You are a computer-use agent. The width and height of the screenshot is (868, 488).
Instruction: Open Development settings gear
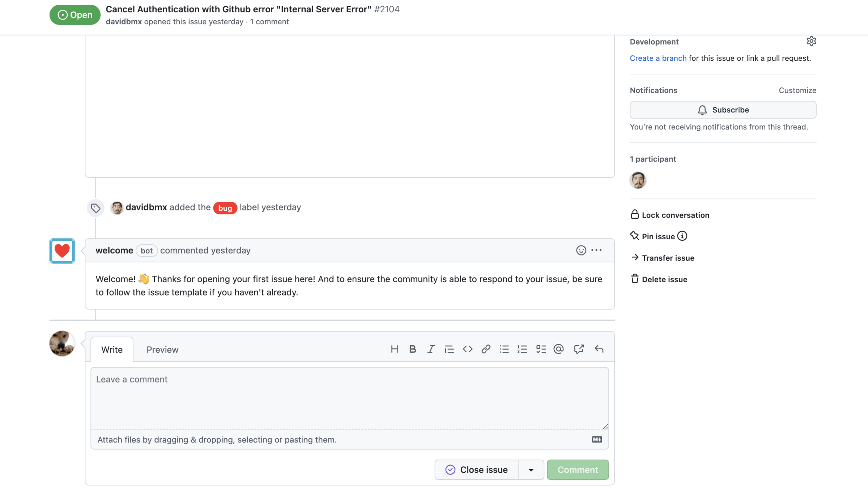pos(811,41)
